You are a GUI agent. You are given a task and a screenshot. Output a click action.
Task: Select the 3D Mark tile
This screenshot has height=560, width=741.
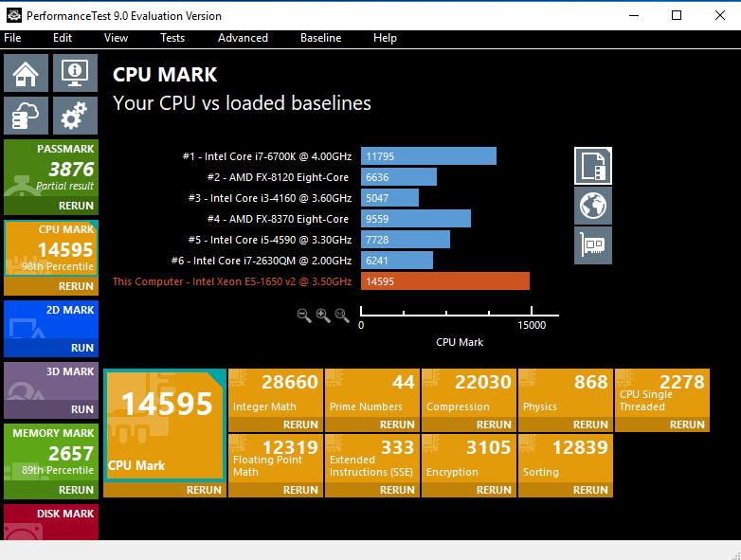(51, 381)
